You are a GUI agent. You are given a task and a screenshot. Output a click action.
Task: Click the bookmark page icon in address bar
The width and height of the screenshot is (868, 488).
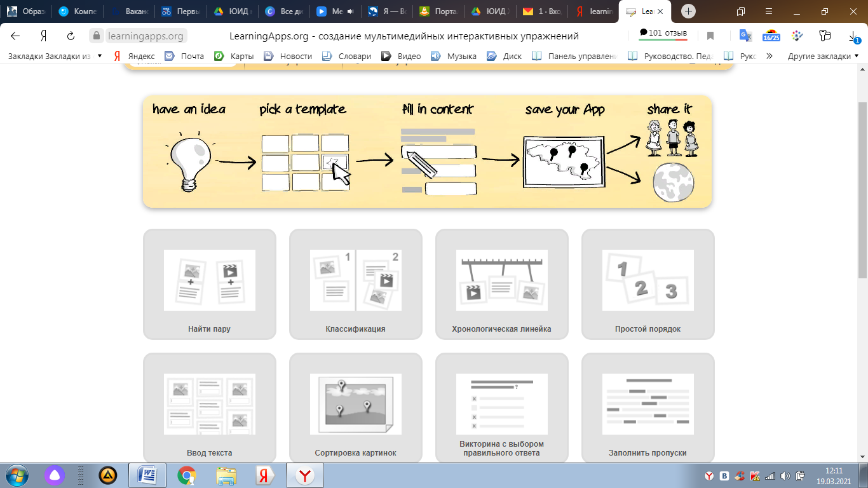(x=710, y=36)
